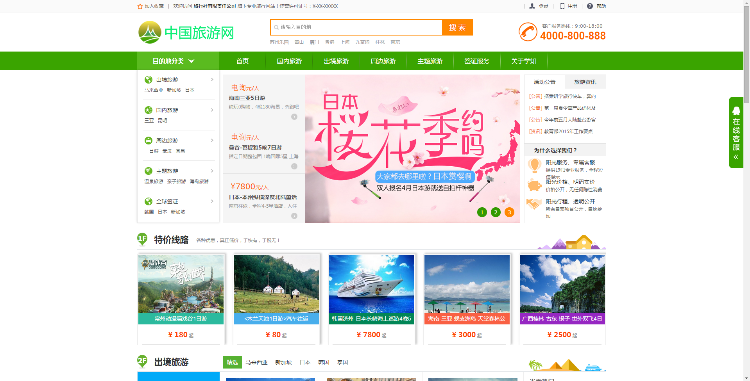Screen dimensions: 750x381
Task: Click the user login icon in top bar
Action: click(x=532, y=6)
